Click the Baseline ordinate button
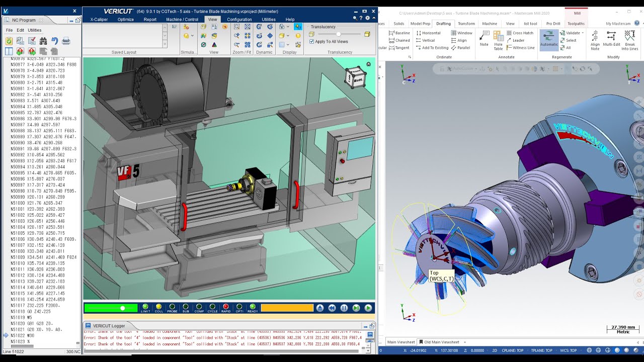 [x=399, y=33]
